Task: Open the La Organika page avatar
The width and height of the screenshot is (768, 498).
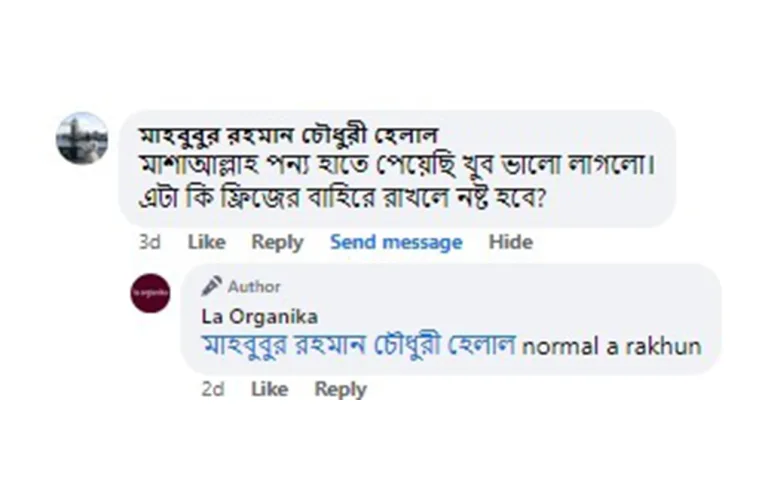Action: (x=150, y=293)
